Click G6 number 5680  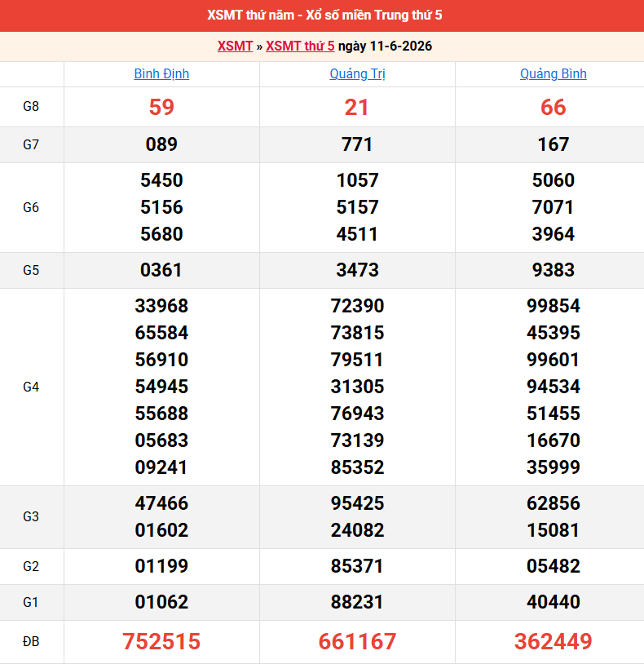[x=161, y=234]
